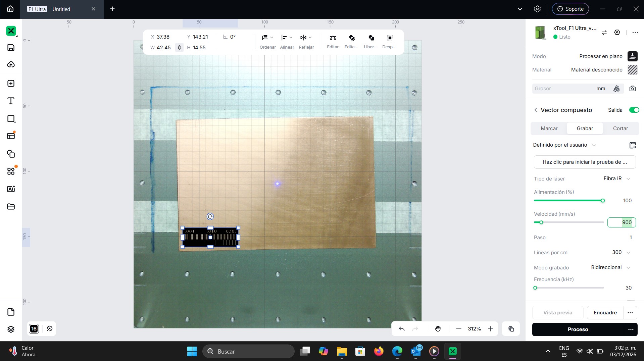Click the import/add image icon in sidebar

tap(11, 84)
